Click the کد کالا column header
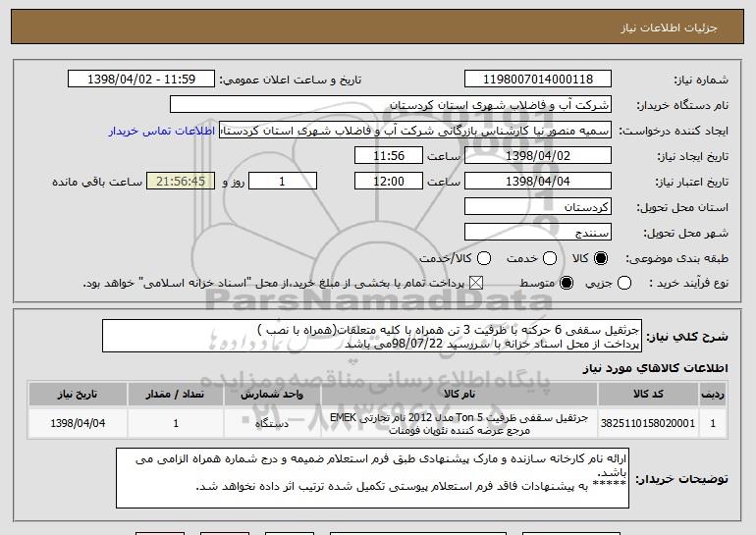The height and width of the screenshot is (535, 756). pos(648,395)
